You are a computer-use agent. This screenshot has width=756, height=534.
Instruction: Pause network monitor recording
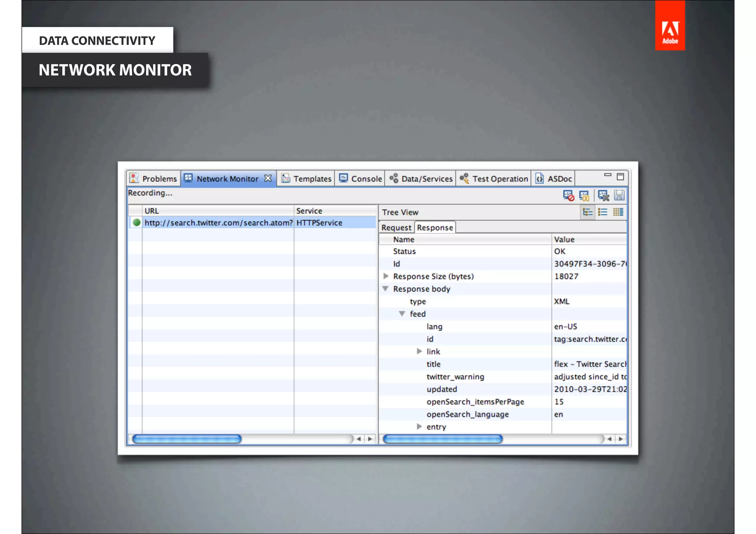(584, 195)
